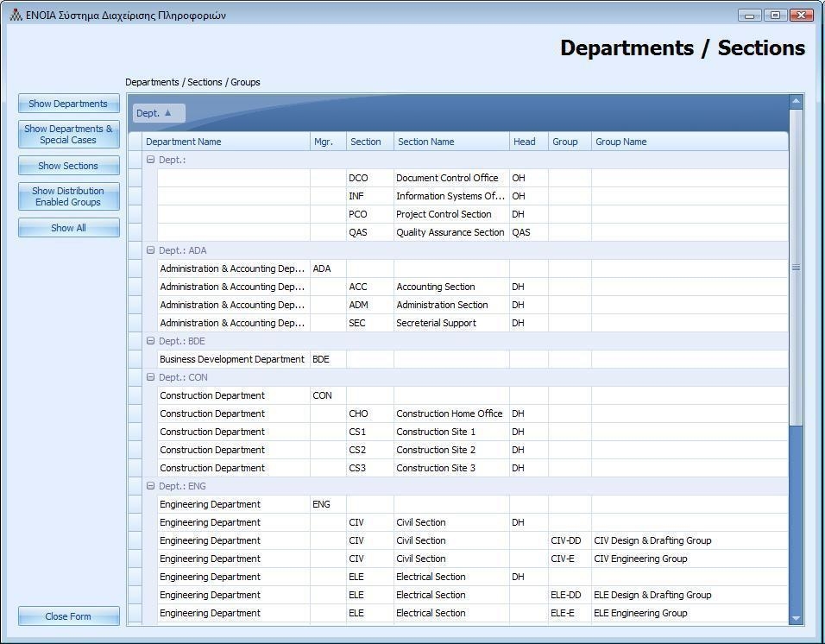This screenshot has width=825, height=644.
Task: Sort by the Dept. grouping chip
Action: (x=159, y=113)
